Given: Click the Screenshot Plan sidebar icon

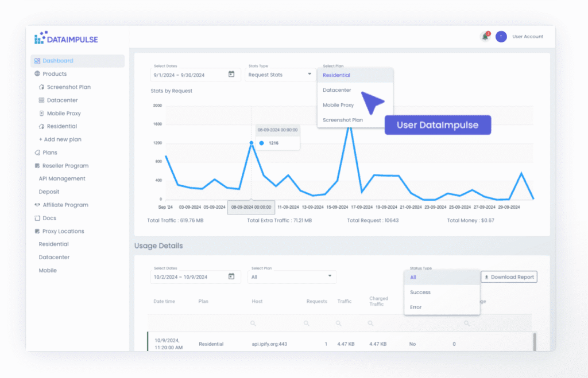Looking at the screenshot, I should pos(41,87).
